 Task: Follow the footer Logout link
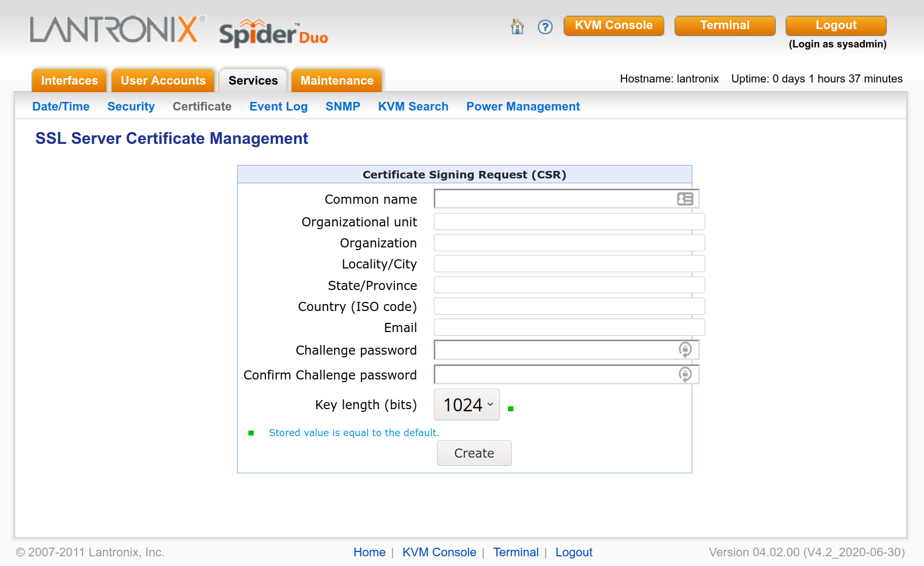coord(574,552)
